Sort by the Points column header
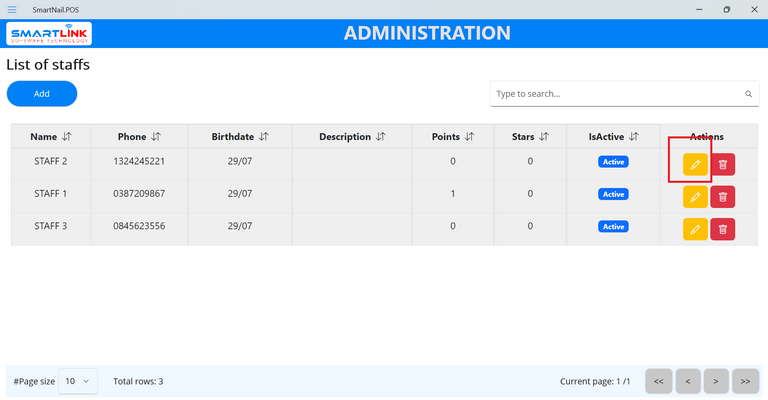Viewport: 768px width, 400px height. (x=469, y=137)
